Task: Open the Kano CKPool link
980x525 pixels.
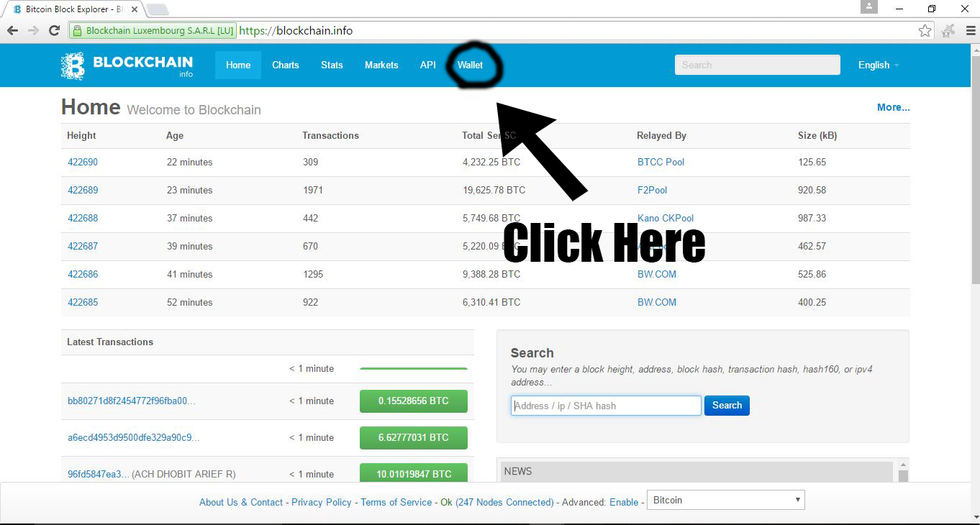Action: click(666, 218)
